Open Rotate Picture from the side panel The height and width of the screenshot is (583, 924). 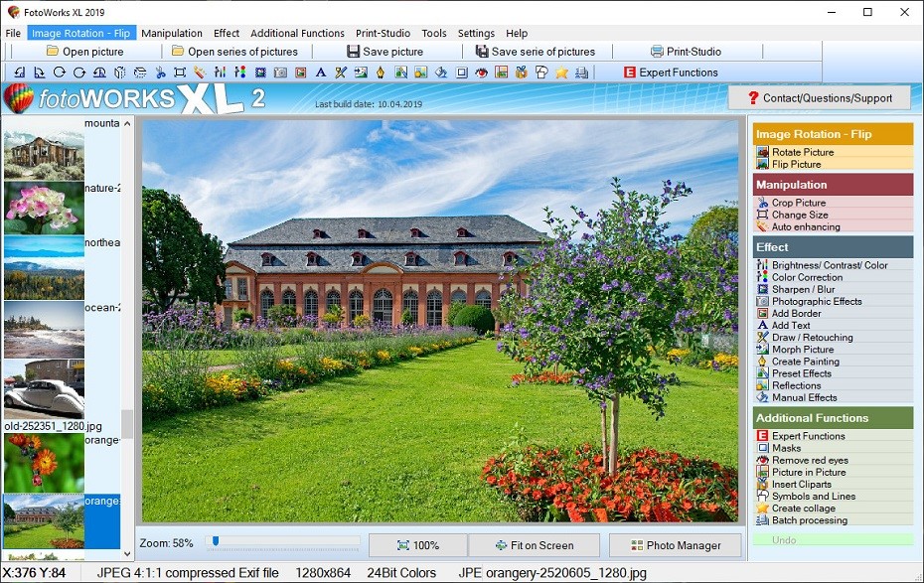803,152
